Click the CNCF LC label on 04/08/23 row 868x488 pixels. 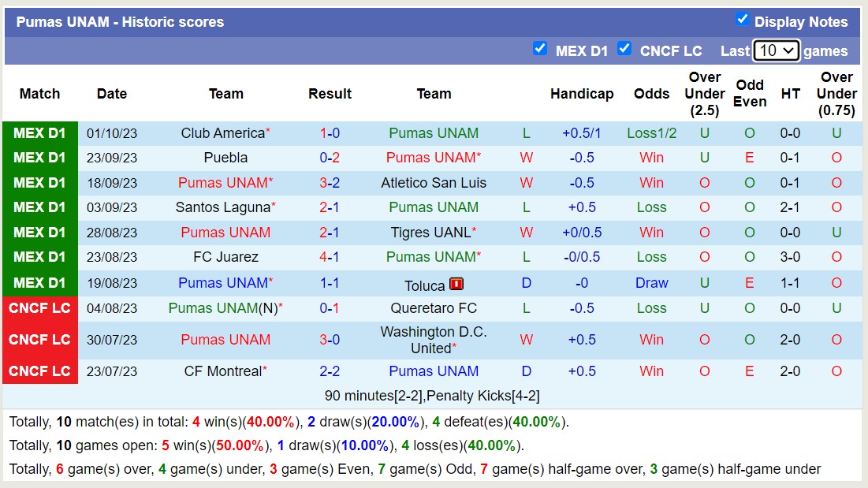[39, 308]
